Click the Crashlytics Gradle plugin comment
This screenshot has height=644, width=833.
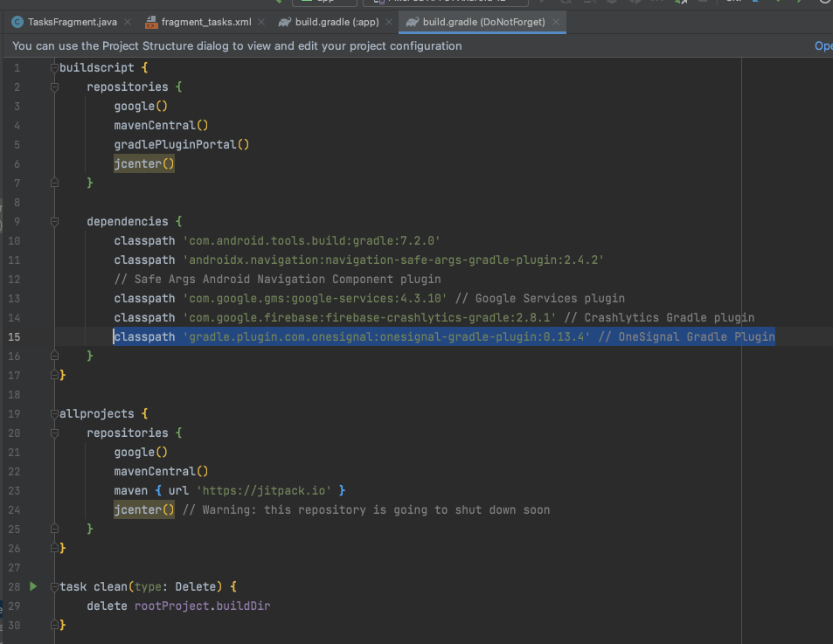pyautogui.click(x=659, y=317)
